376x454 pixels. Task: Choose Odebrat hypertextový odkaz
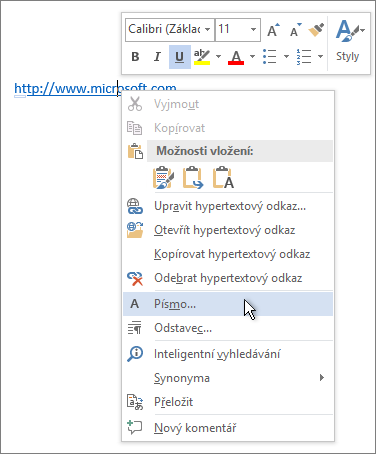(x=228, y=278)
